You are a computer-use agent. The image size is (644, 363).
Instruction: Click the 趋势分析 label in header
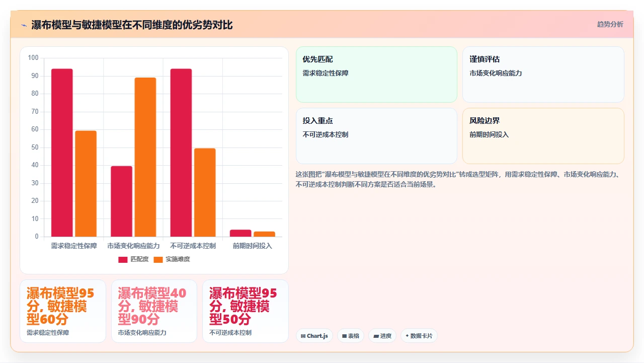(610, 24)
